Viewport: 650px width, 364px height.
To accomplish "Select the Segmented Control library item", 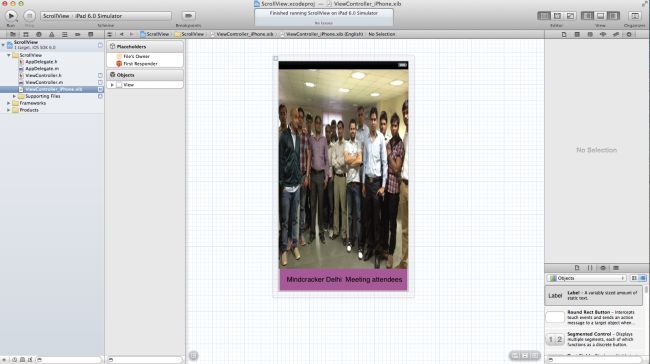I will click(x=594, y=339).
